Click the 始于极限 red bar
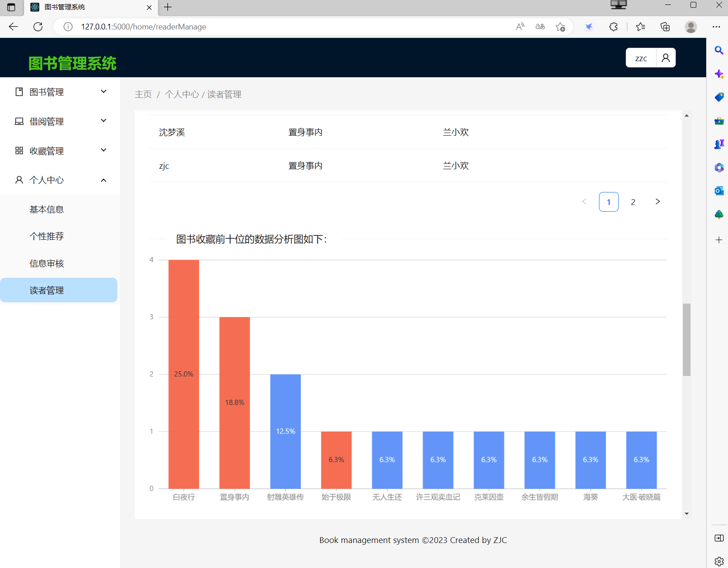Image resolution: width=728 pixels, height=568 pixels. (x=336, y=460)
